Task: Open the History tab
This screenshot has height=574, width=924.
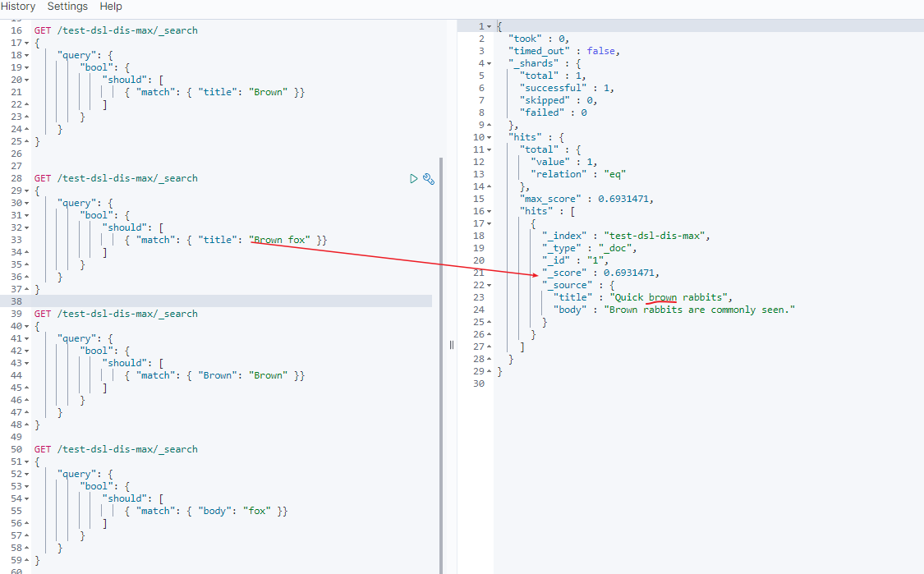Action: click(18, 7)
